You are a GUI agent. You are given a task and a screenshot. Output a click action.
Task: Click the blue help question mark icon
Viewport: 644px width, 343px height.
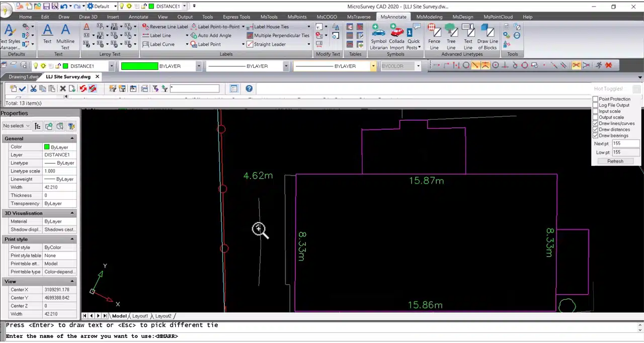249,89
